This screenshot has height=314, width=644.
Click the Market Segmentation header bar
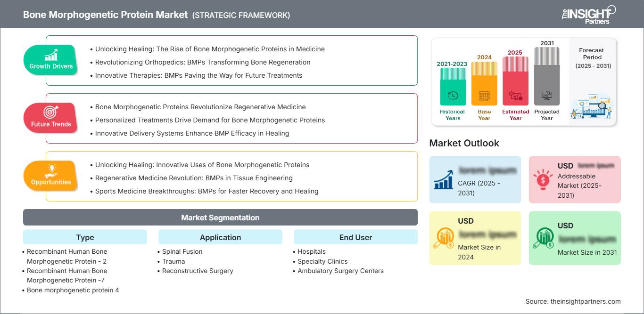[220, 217]
